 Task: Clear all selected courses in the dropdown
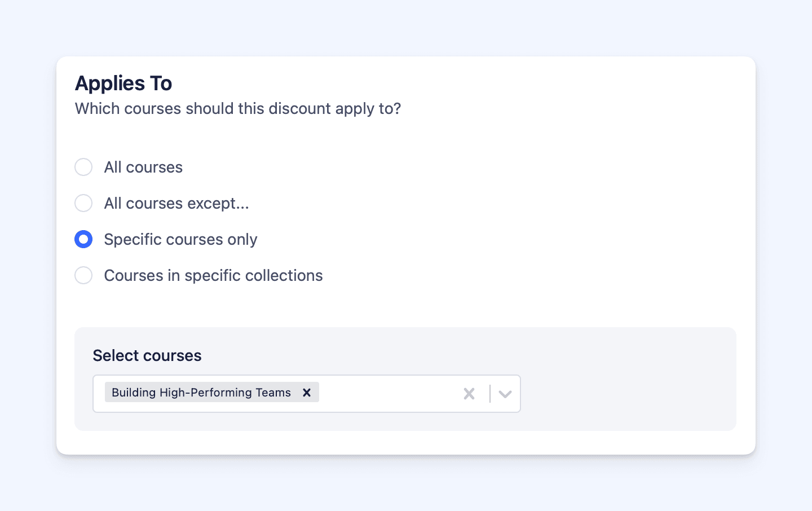(469, 394)
